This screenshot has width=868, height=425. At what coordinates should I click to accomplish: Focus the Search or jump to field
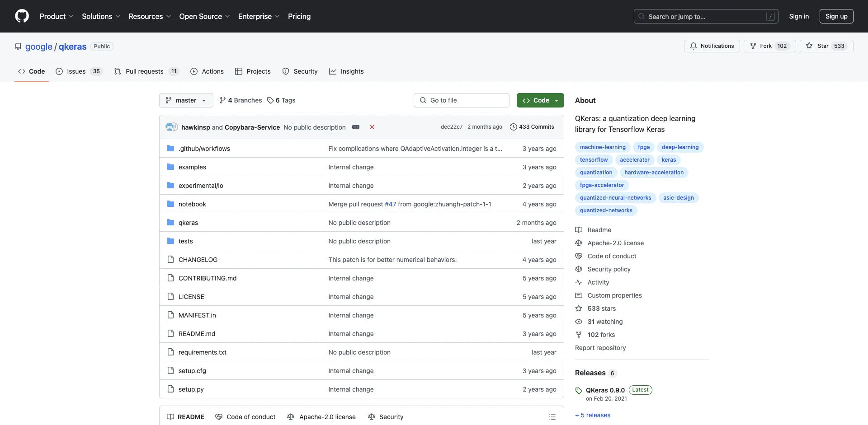click(x=706, y=16)
